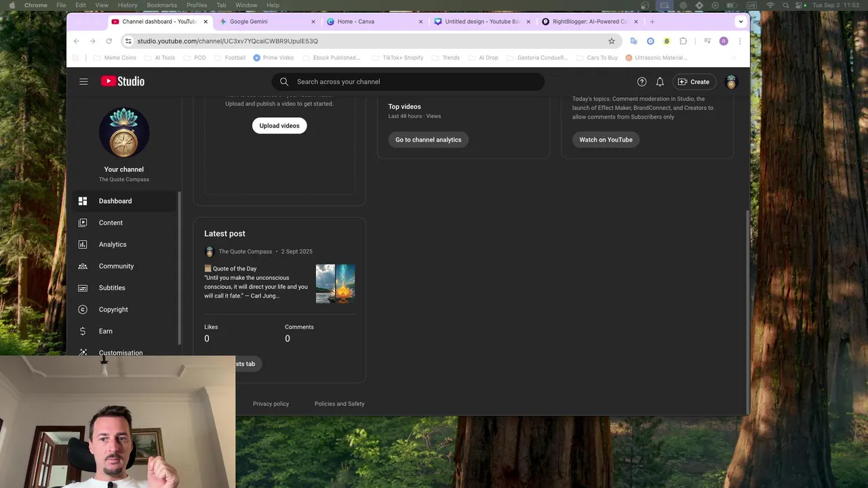868x488 pixels.
Task: Click the Google Translate extension icon
Action: (x=634, y=41)
